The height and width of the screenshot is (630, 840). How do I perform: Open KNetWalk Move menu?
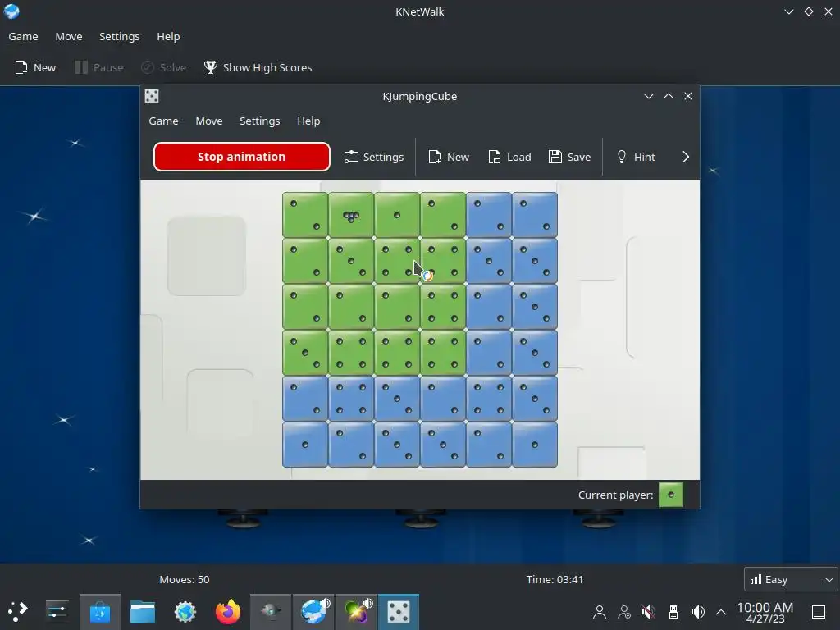[x=69, y=36]
